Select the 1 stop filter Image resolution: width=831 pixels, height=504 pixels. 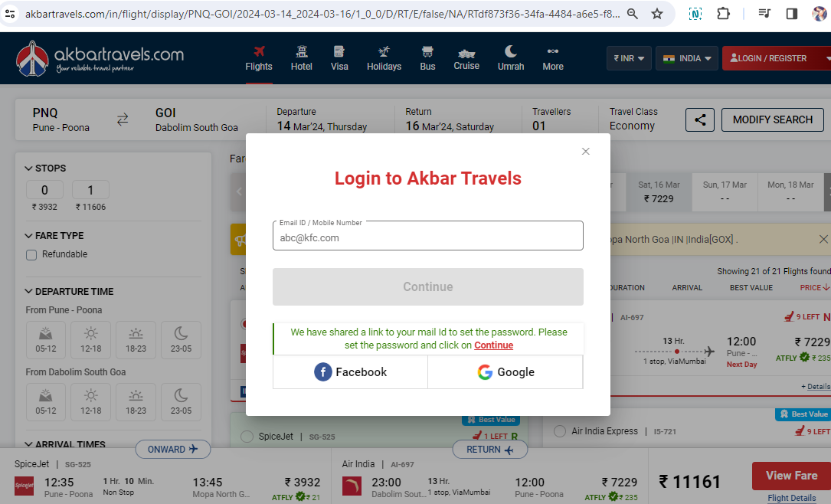(x=90, y=190)
